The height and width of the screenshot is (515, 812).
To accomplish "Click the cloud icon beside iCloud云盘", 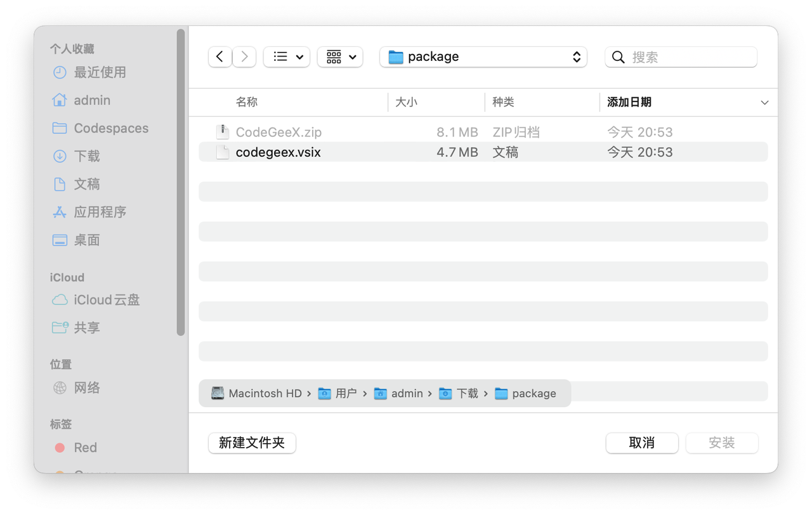I will (x=60, y=300).
